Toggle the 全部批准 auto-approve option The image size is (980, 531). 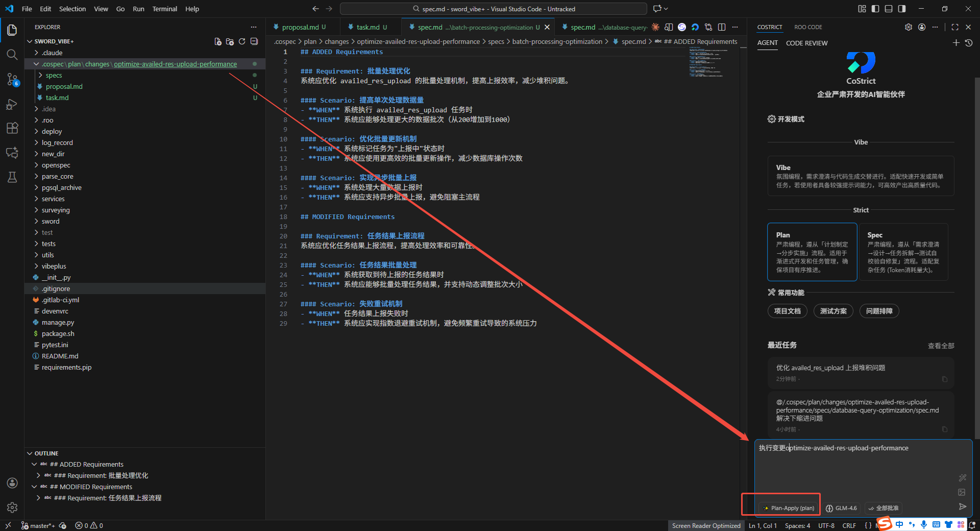coord(884,508)
